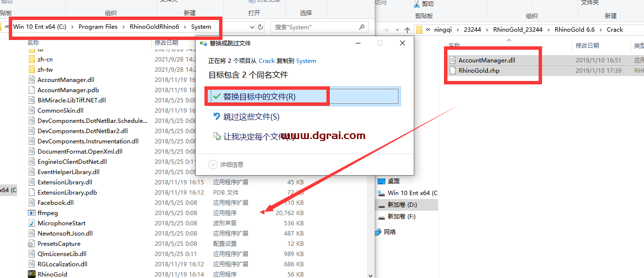This screenshot has height=278, width=644.
Task: Click the search magnifier icon in System window
Action: 362,27
